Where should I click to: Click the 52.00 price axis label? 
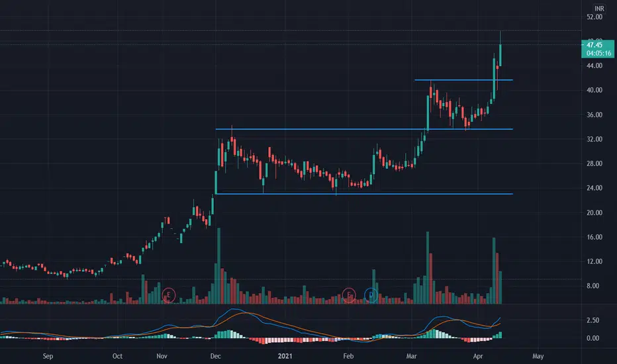[594, 17]
